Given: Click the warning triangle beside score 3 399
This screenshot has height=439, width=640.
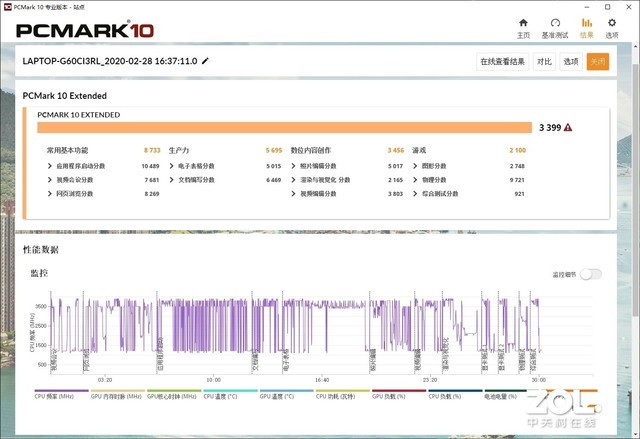Looking at the screenshot, I should point(568,127).
